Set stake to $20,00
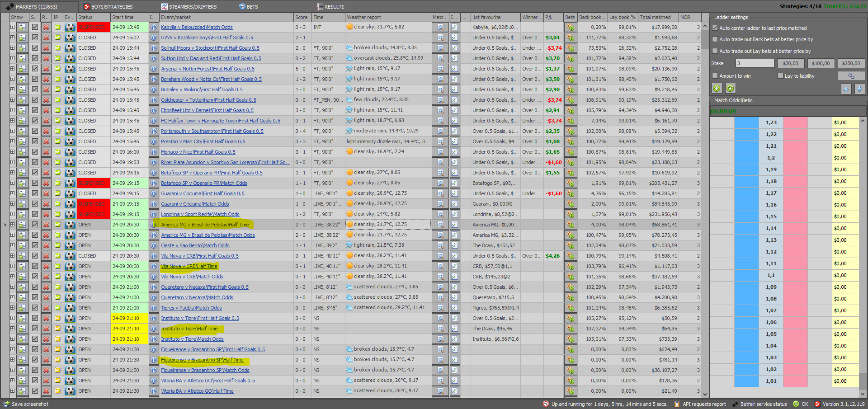Image resolution: width=868 pixels, height=409 pixels. tap(790, 63)
